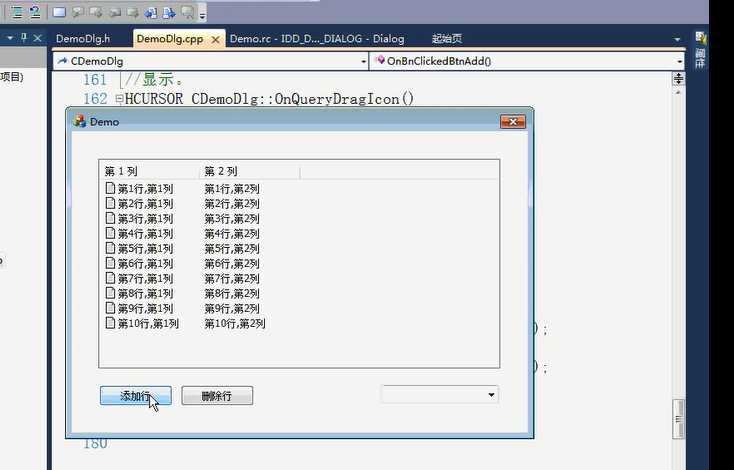Select the list item 第5行,第1列
The height and width of the screenshot is (470, 734).
coord(145,249)
